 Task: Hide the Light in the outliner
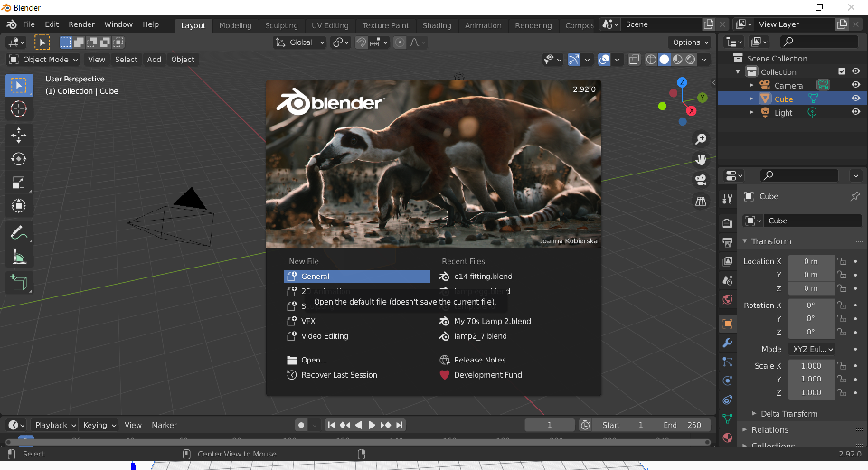[x=856, y=112]
